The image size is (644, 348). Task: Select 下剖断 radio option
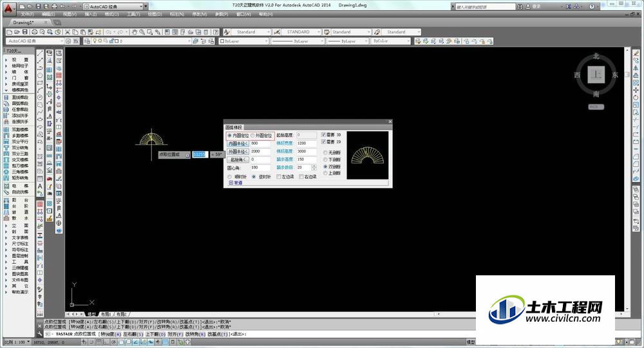pyautogui.click(x=325, y=160)
